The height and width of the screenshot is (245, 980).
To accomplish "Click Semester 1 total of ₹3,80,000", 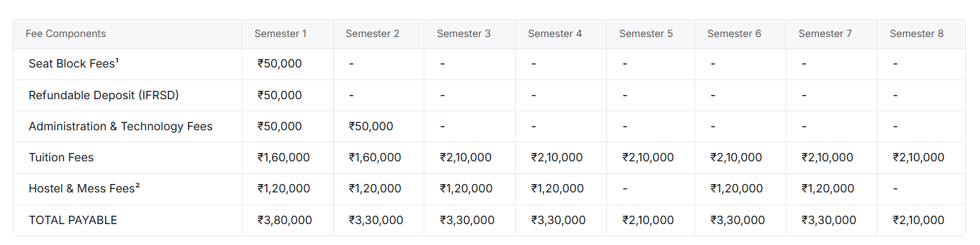I will [285, 220].
